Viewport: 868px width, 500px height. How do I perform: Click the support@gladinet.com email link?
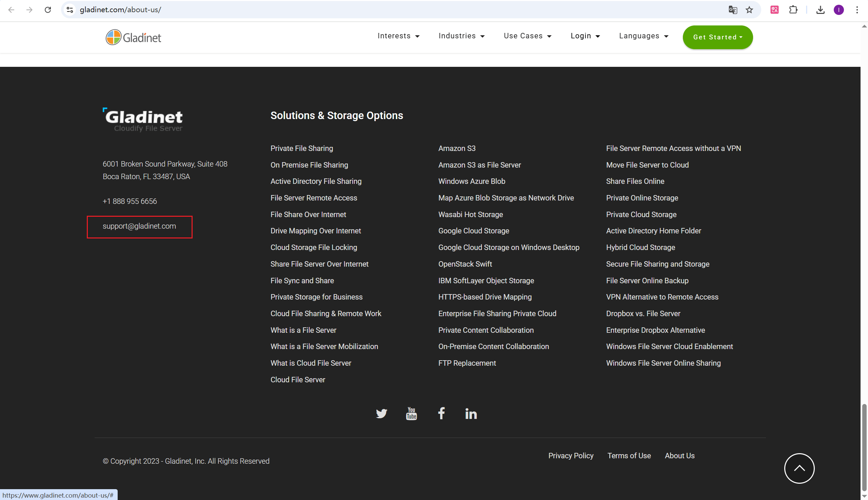[x=139, y=226]
